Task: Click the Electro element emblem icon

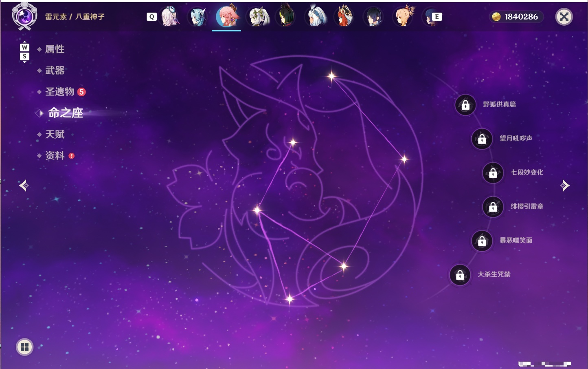Action: pos(24,16)
